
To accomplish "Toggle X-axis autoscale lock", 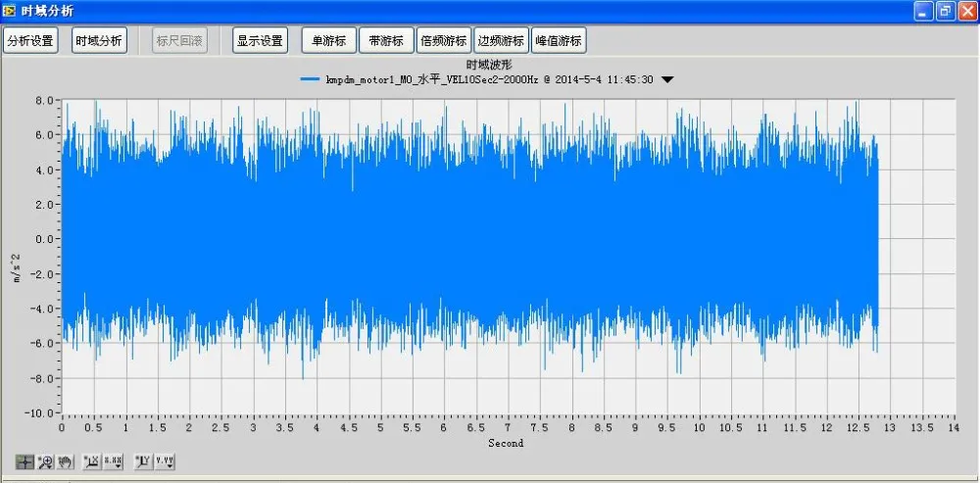I will tap(91, 460).
